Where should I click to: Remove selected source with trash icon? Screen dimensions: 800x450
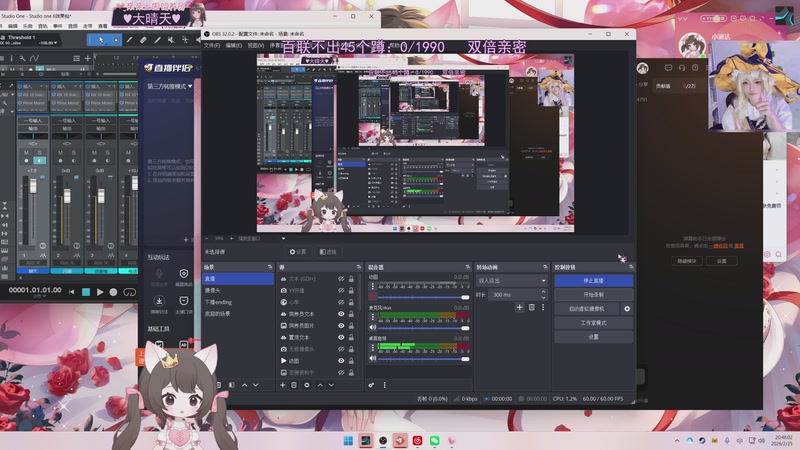point(294,385)
